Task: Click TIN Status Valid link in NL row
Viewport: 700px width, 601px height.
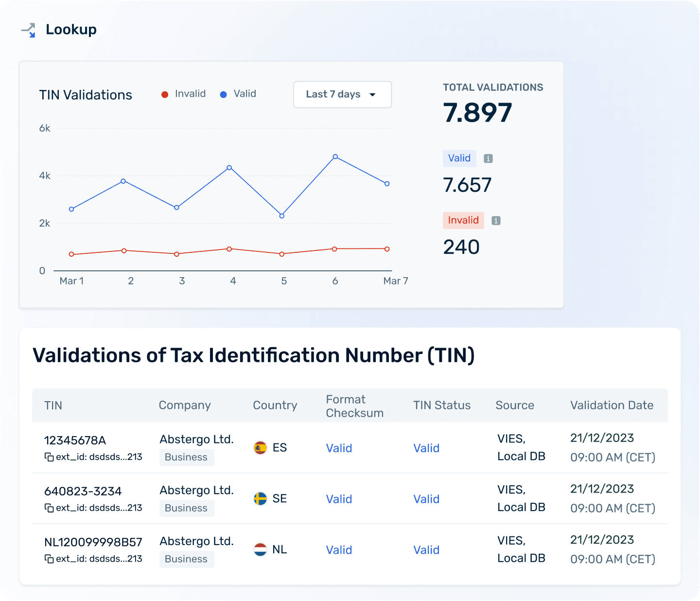Action: [x=426, y=550]
